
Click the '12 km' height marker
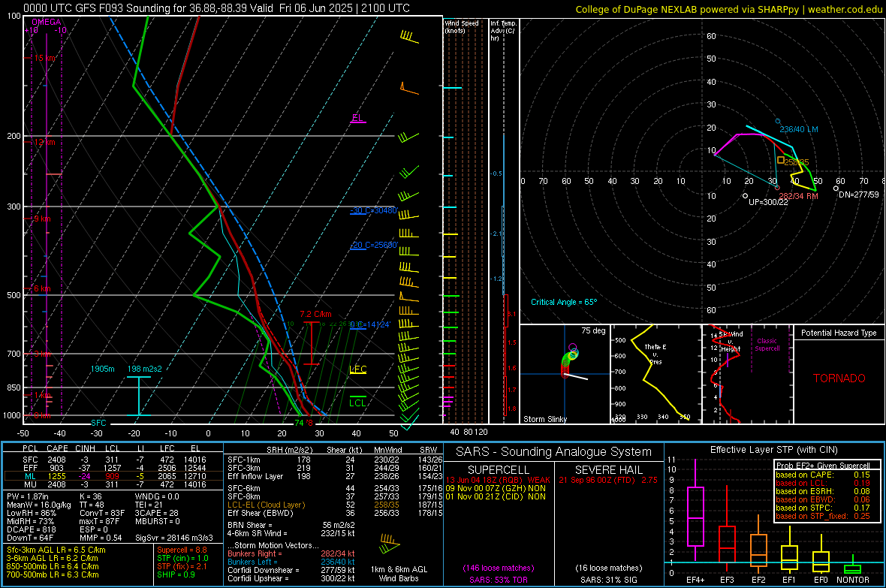(44, 142)
